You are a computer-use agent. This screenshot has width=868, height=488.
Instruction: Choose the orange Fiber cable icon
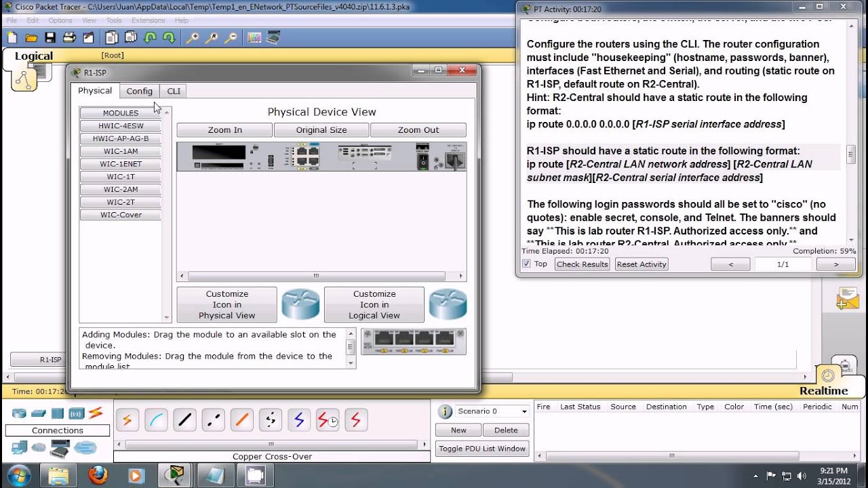pos(242,420)
